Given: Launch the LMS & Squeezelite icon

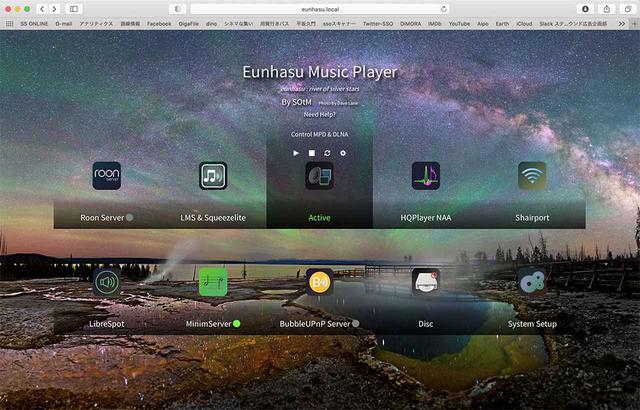Looking at the screenshot, I should click(213, 176).
